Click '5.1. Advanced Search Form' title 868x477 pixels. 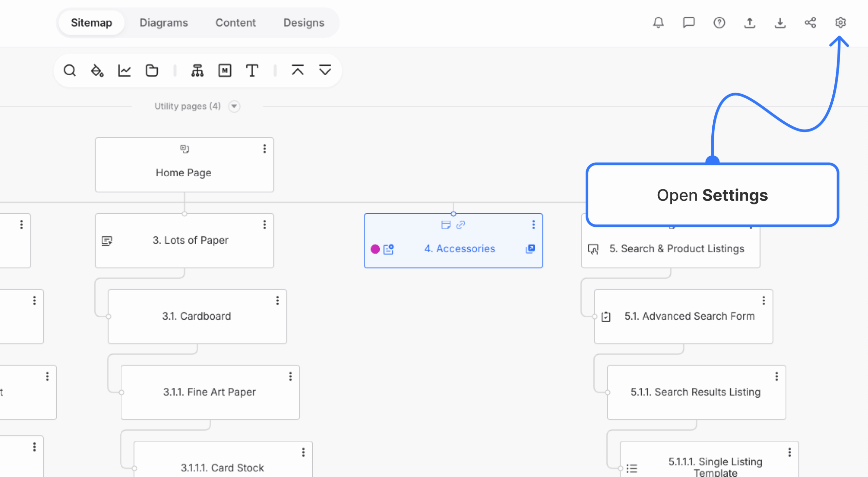pos(690,316)
